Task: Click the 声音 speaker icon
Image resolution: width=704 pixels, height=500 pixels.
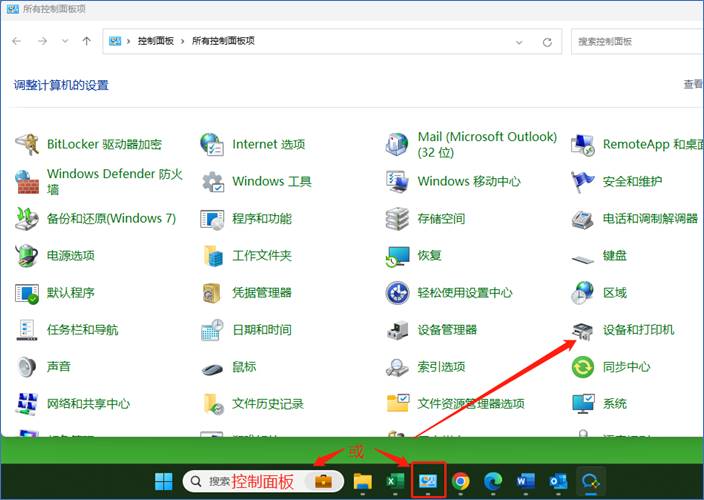Action: click(27, 367)
